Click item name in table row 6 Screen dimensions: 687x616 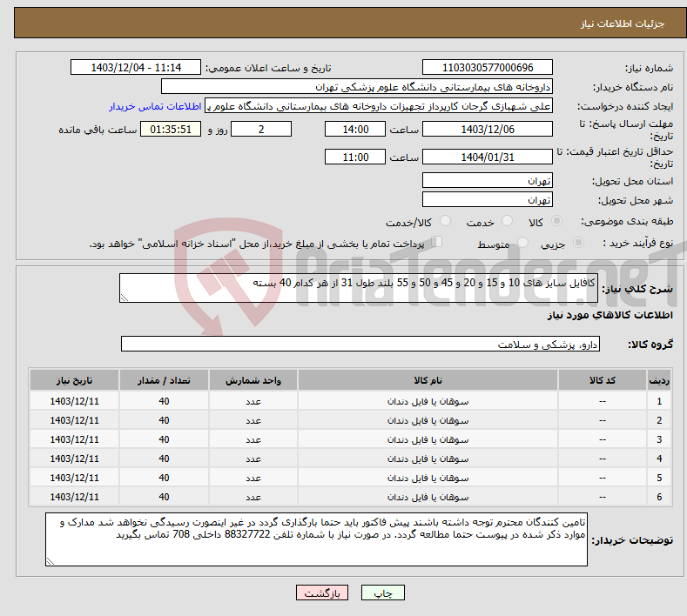(x=428, y=498)
